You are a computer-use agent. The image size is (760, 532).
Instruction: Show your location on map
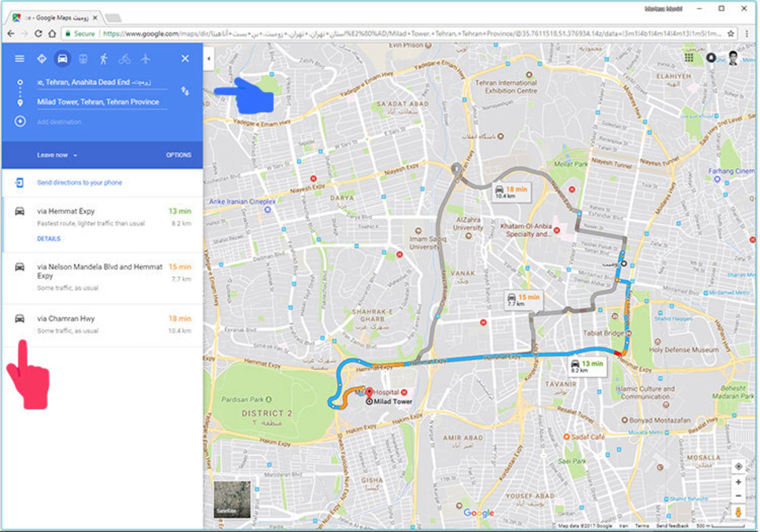click(738, 467)
